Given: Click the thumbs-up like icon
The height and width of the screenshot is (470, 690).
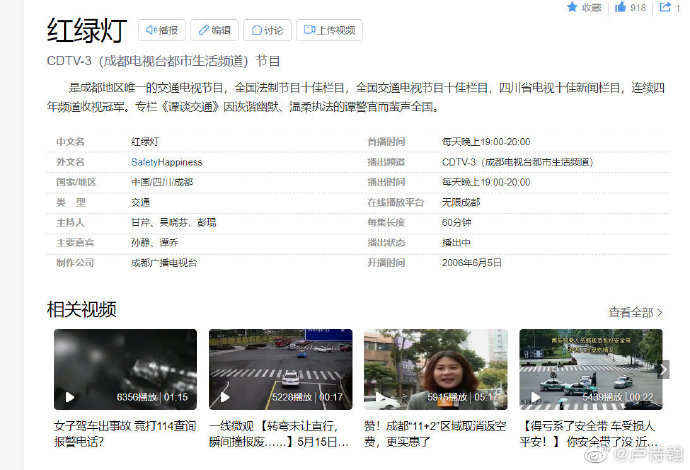Looking at the screenshot, I should click(621, 7).
